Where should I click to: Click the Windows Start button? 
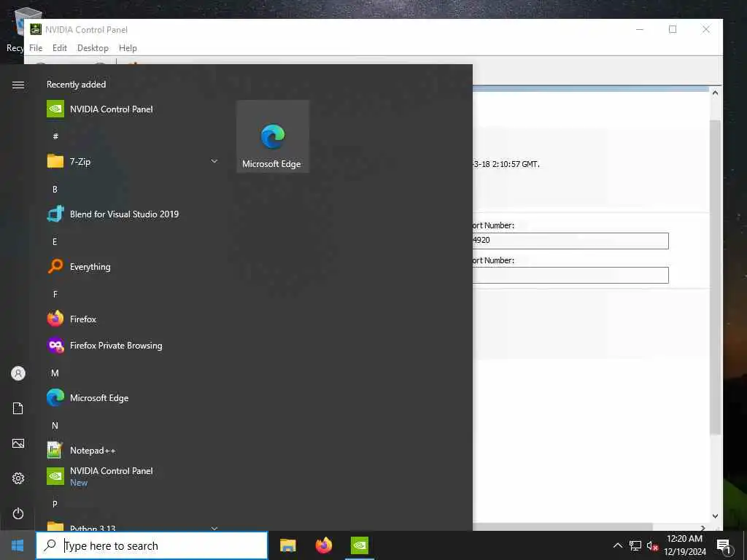coord(18,545)
